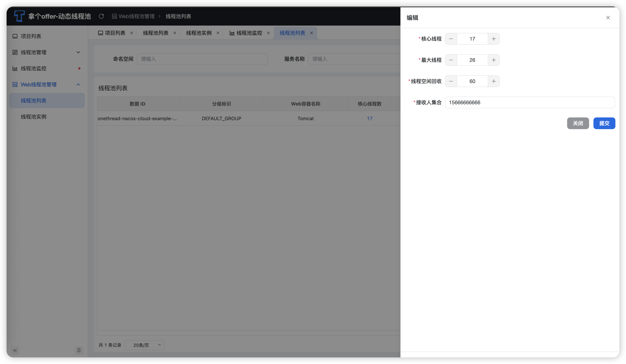The width and height of the screenshot is (626, 364).
Task: Collapse the sidebar with double-chevron icon
Action: point(15,350)
